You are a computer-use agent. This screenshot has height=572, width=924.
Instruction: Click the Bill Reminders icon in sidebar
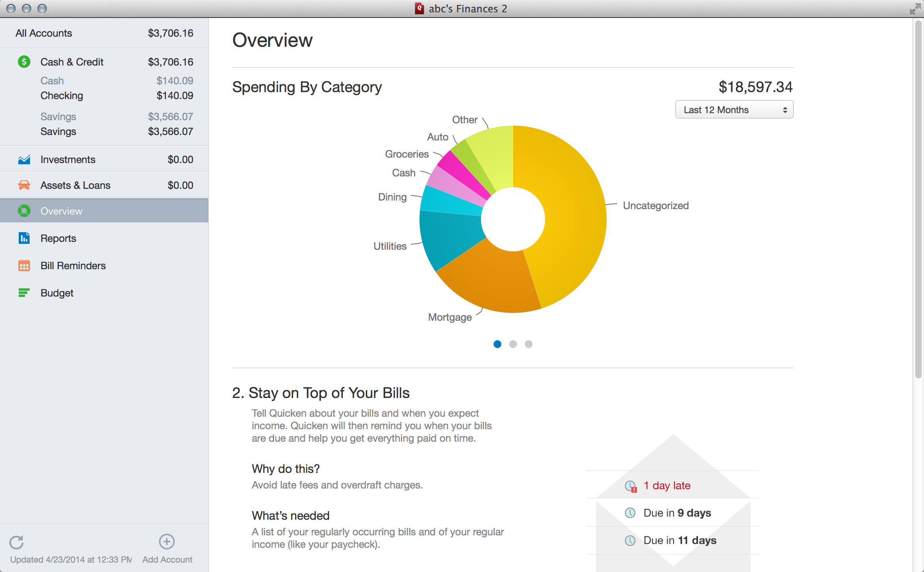pyautogui.click(x=23, y=265)
